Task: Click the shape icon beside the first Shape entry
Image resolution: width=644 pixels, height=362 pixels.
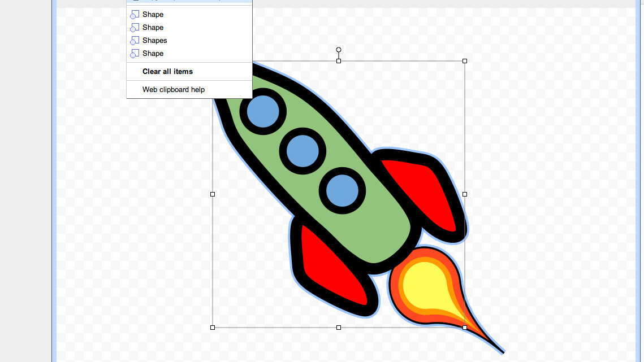Action: (x=134, y=14)
